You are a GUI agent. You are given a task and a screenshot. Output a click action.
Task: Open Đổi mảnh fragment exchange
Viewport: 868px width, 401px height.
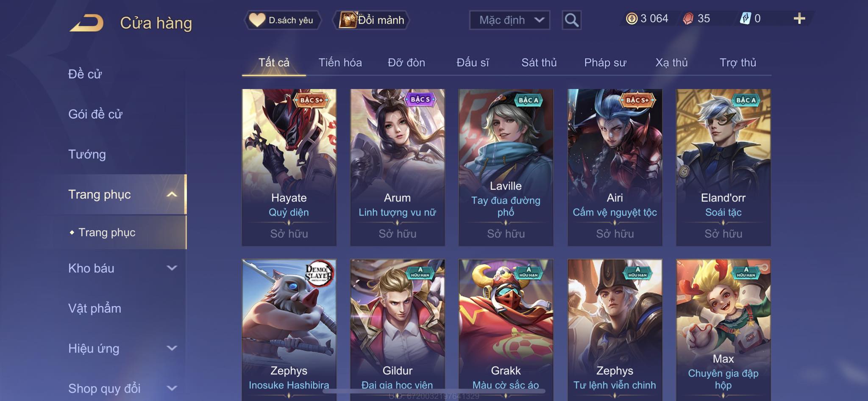372,20
